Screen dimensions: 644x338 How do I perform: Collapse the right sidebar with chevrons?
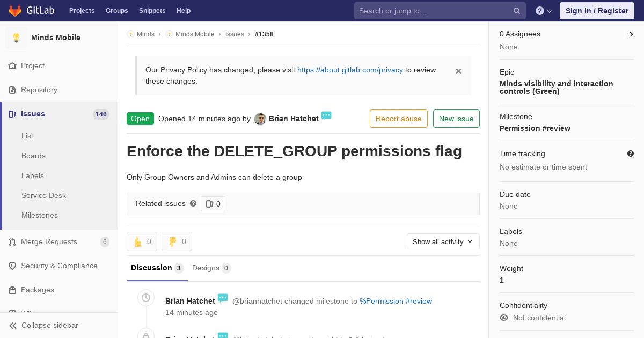click(631, 34)
